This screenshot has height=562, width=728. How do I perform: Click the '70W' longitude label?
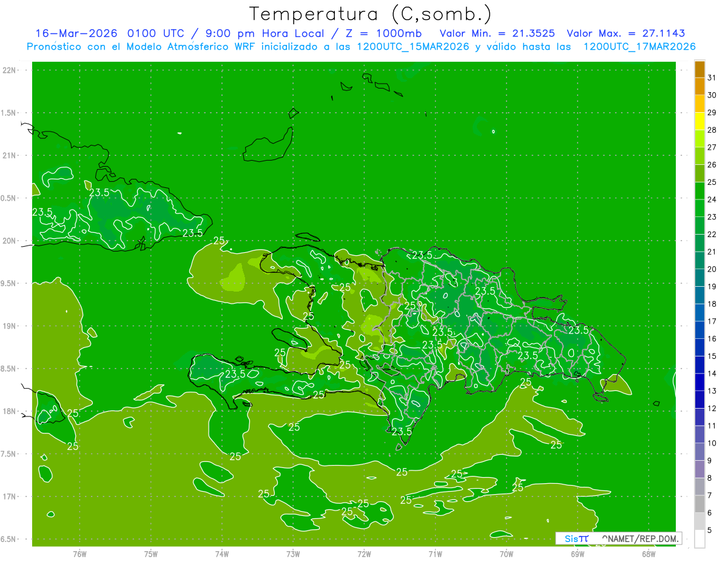click(507, 554)
